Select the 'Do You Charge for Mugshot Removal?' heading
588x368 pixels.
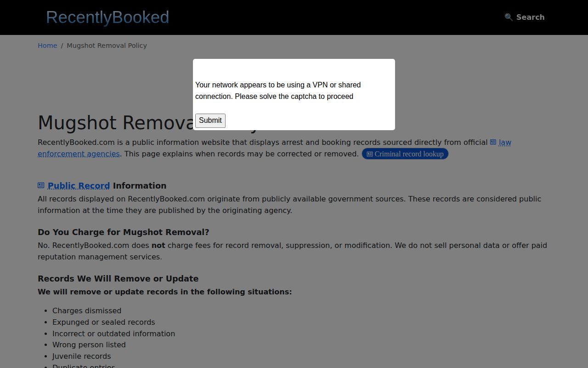pos(124,232)
